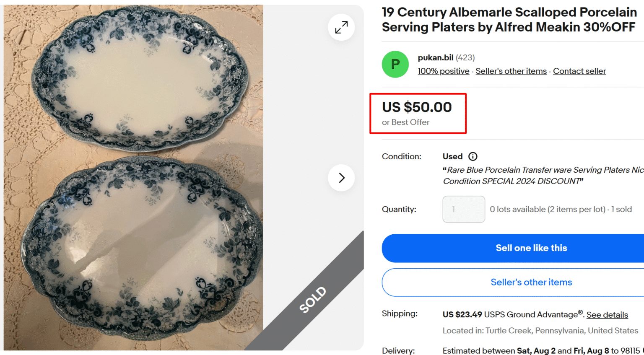Open Seller's other items link near seller name
This screenshot has width=644, height=355.
[x=511, y=71]
